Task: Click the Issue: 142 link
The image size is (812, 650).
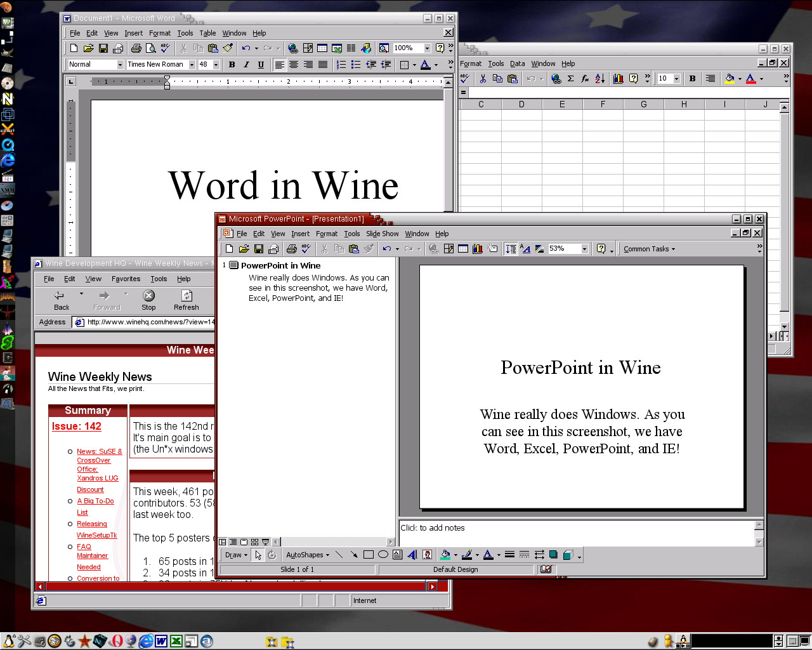Action: [76, 427]
